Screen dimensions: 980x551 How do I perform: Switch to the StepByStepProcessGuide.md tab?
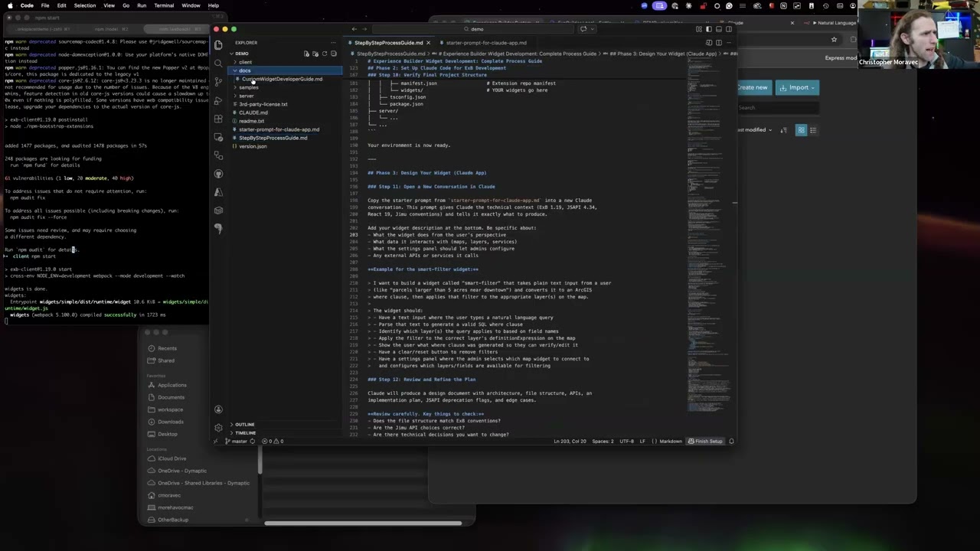tap(388, 43)
